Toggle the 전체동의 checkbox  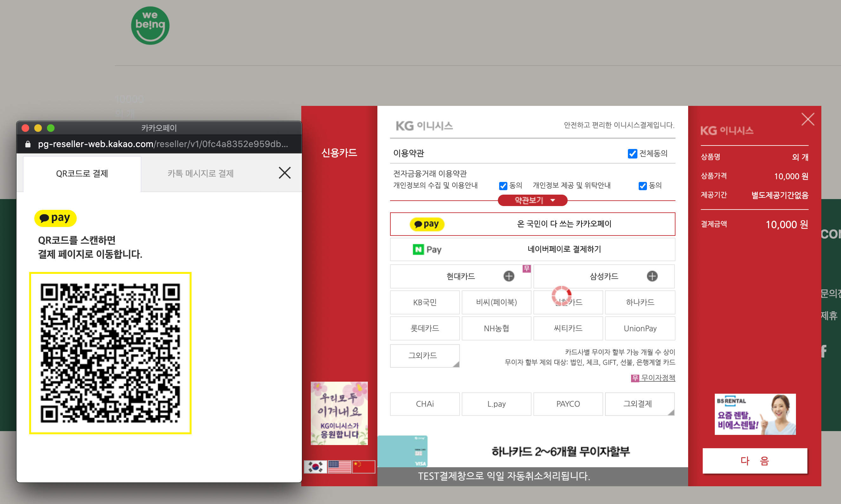click(632, 153)
